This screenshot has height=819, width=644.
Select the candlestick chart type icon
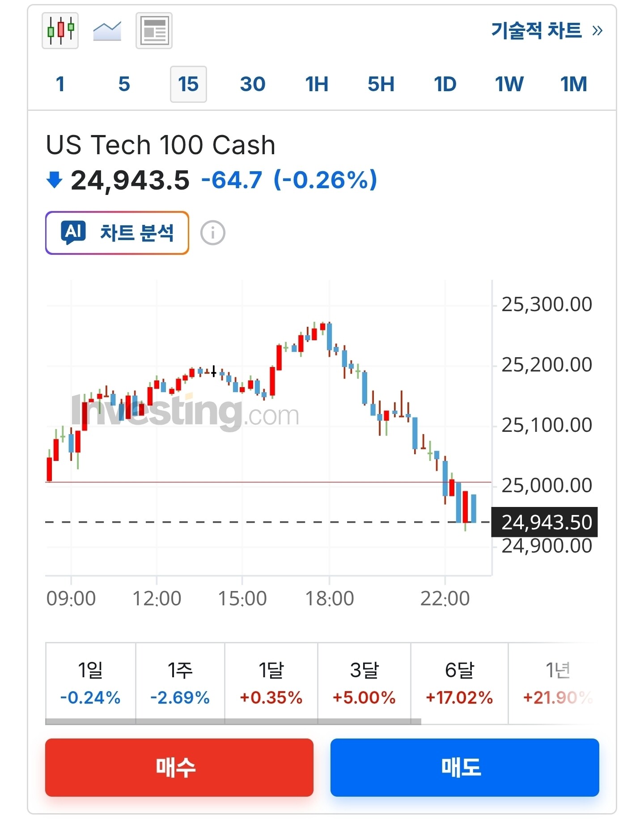tap(60, 30)
